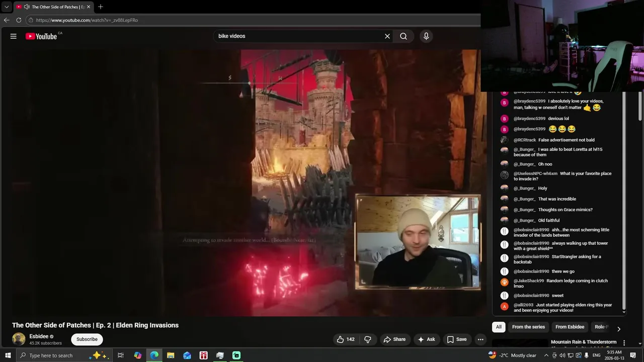Show hidden system tray icons
The height and width of the screenshot is (362, 644).
pos(546,355)
